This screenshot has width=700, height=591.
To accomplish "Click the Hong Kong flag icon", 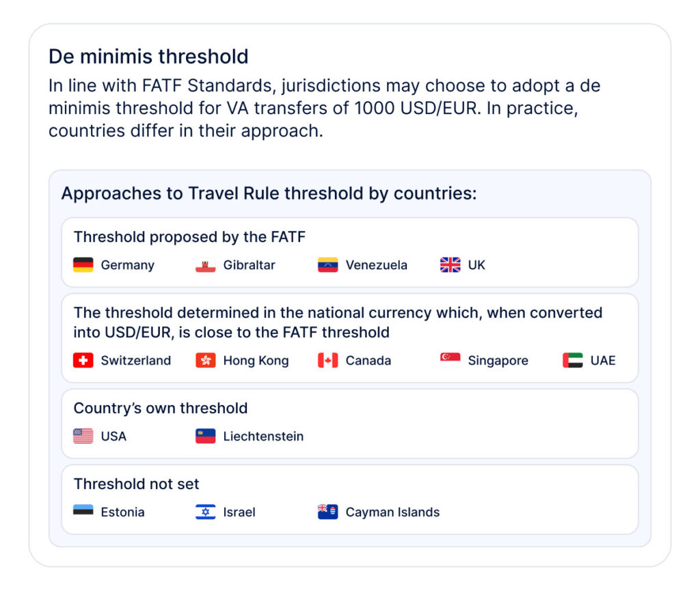I will pos(205,360).
